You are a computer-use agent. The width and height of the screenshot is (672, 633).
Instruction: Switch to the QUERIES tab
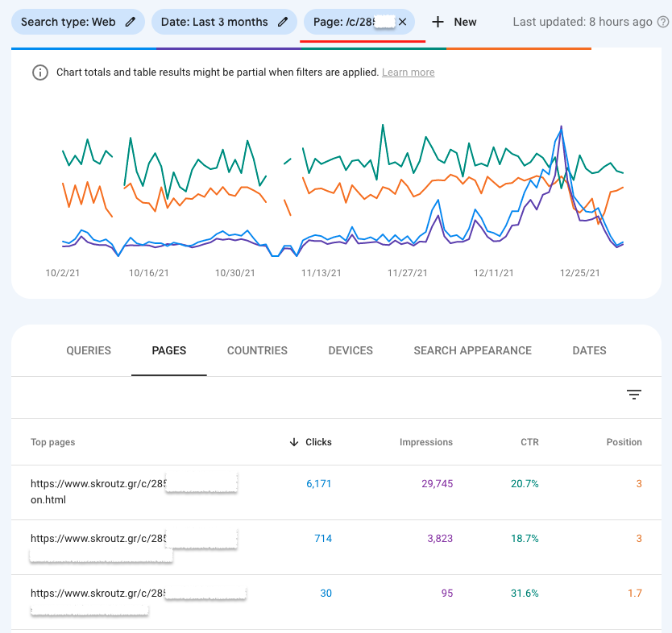[89, 351]
